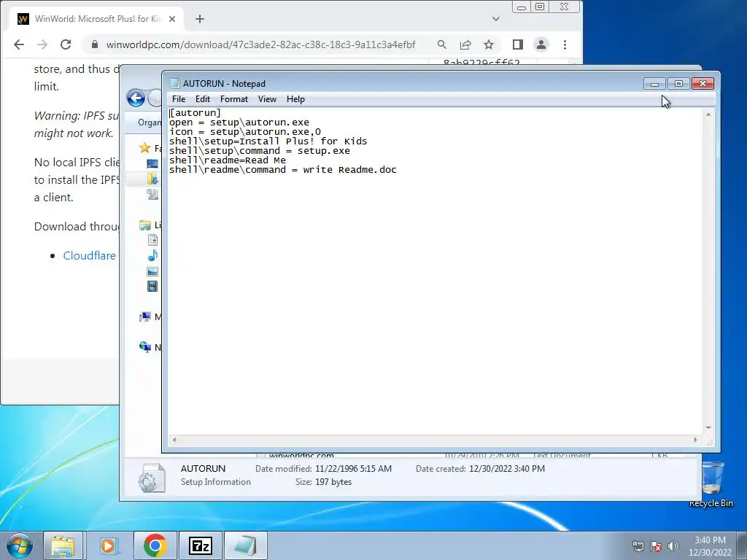Open Recent Places icon in Explorer sidebar
The height and width of the screenshot is (560, 747).
(x=152, y=194)
